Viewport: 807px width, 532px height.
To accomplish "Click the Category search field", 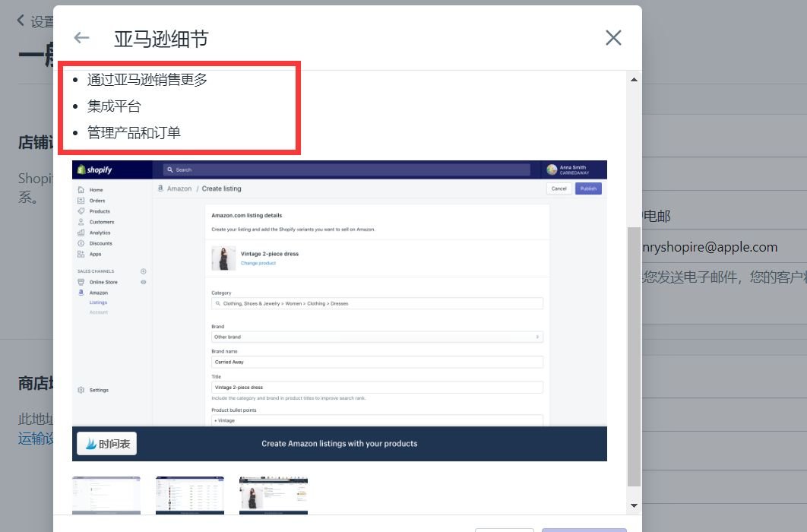I will [x=377, y=303].
